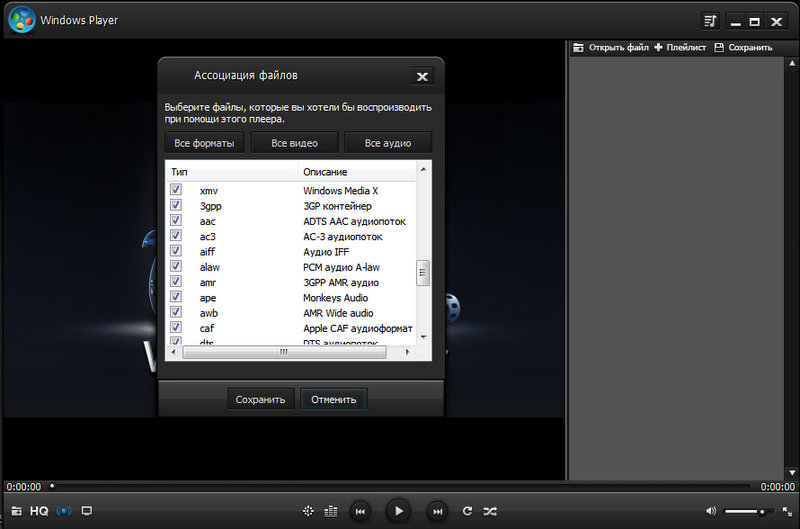The width and height of the screenshot is (800, 529).
Task: Click the floppy disk icon beside Сохранить in playlist toolbar
Action: tap(719, 47)
